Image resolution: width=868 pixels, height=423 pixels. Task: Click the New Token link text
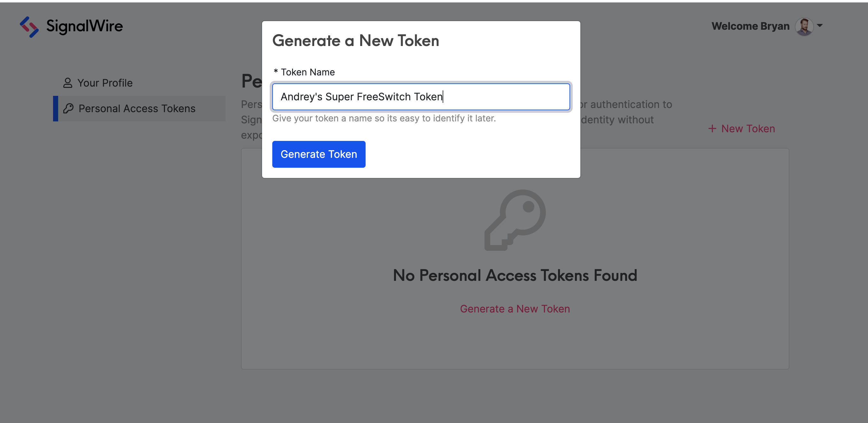(x=748, y=129)
